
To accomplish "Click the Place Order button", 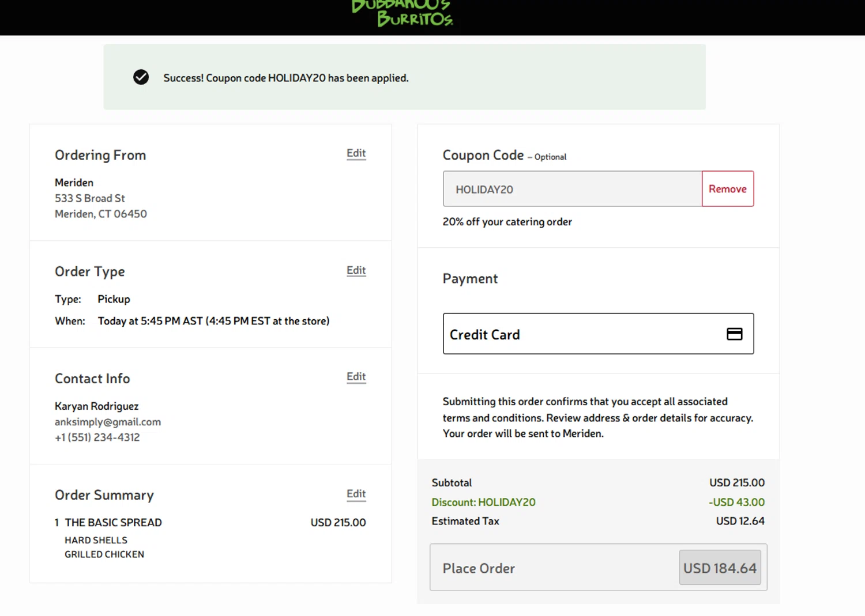I will pos(598,568).
